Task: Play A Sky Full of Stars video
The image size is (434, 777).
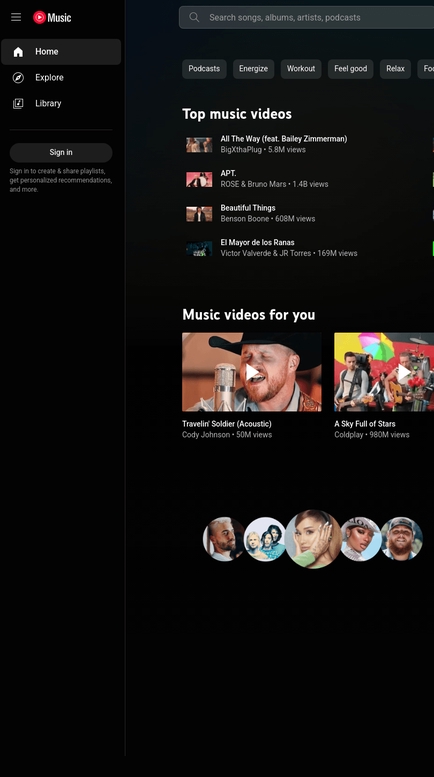Action: 384,372
